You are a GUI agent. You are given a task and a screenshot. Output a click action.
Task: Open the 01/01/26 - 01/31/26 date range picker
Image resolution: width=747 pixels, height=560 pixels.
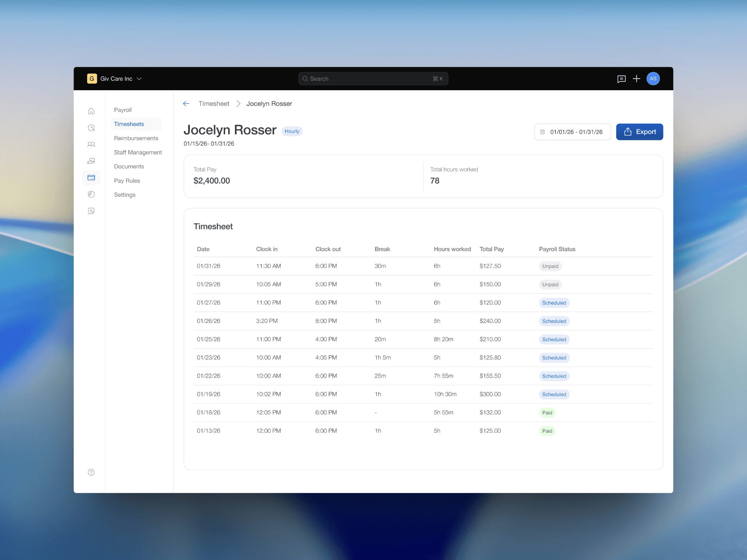tap(573, 132)
